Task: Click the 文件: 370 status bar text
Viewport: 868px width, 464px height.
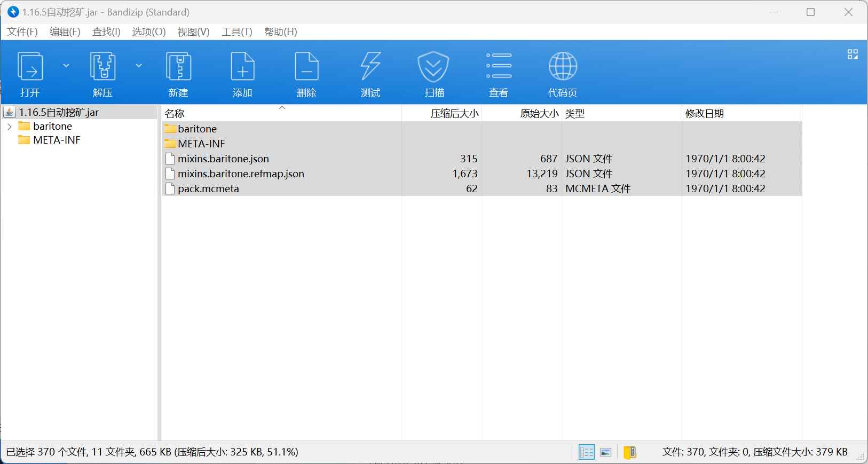Action: (x=755, y=452)
